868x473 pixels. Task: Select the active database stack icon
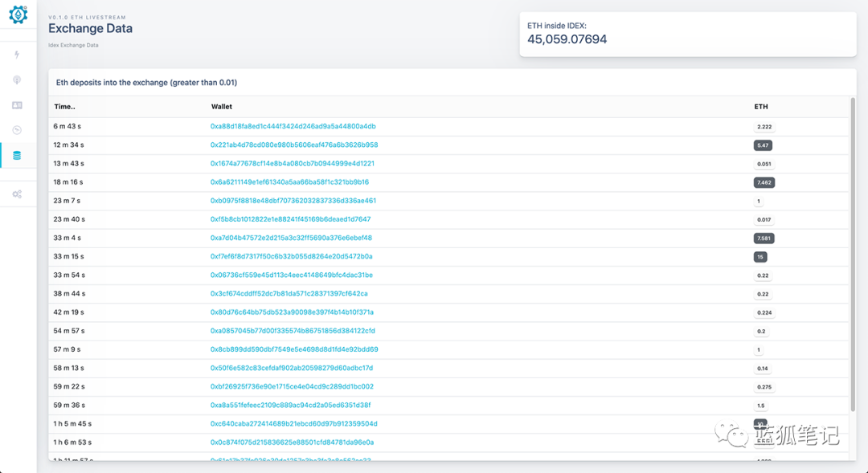18,155
